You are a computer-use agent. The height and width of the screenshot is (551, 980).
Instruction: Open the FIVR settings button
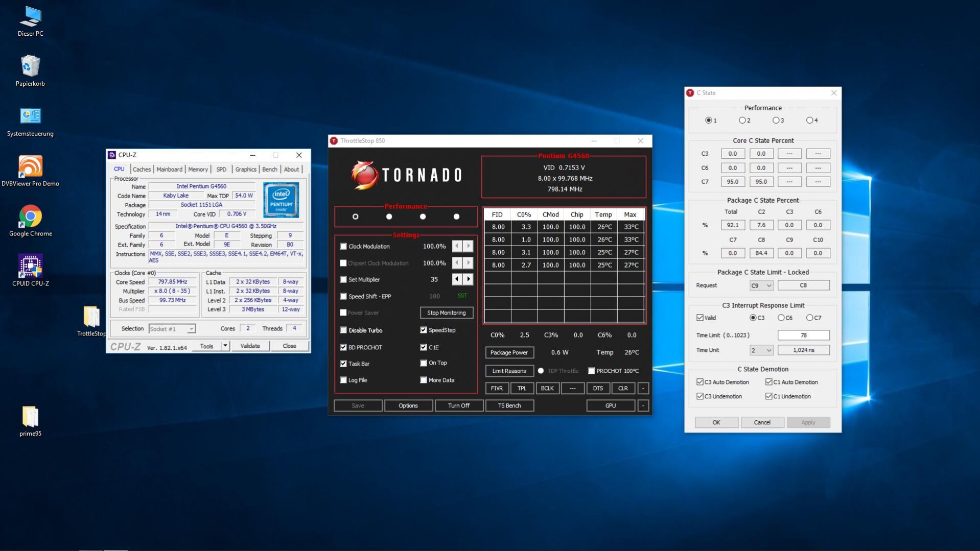(497, 389)
